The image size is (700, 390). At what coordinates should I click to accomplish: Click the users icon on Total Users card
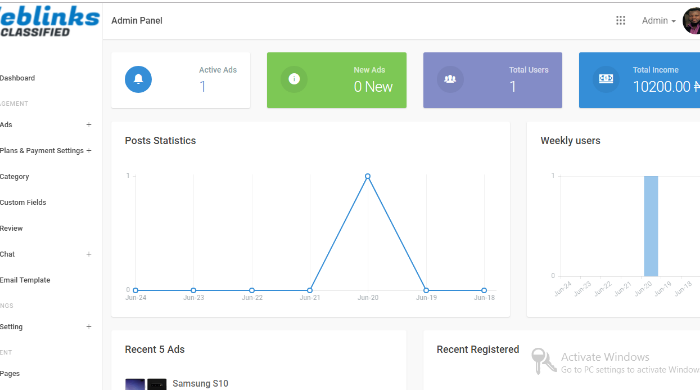pos(450,79)
